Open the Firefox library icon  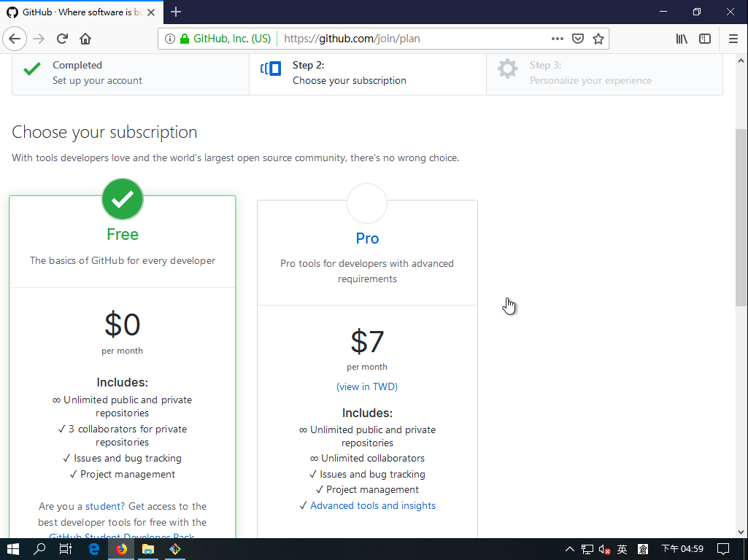pos(682,39)
